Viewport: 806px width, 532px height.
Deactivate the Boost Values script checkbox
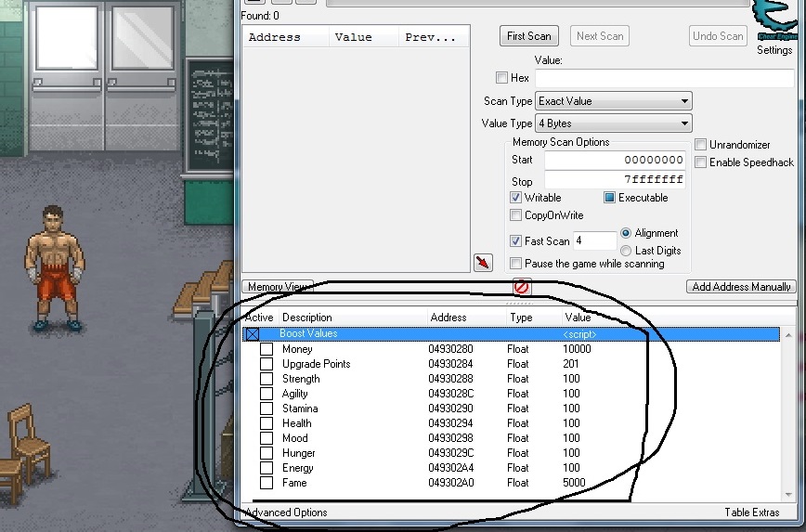point(253,334)
